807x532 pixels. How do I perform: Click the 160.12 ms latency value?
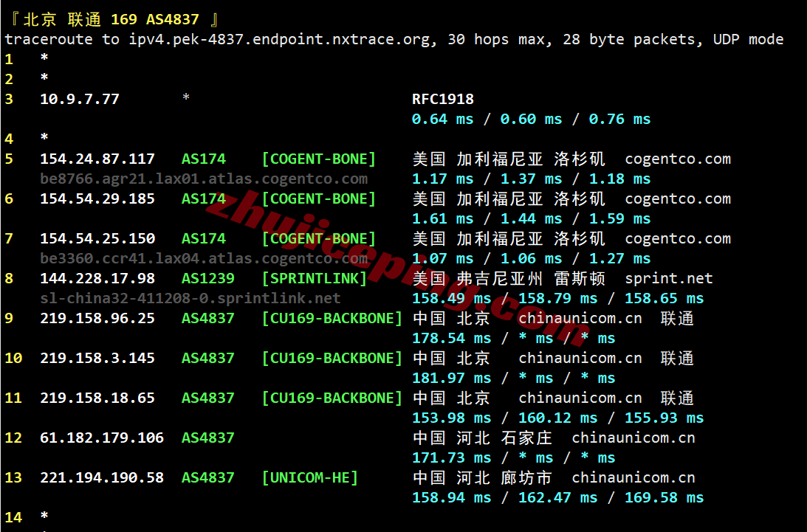point(558,418)
